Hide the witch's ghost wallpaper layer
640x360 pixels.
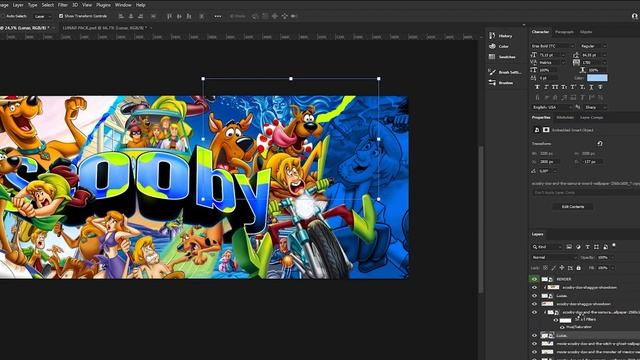(534, 344)
